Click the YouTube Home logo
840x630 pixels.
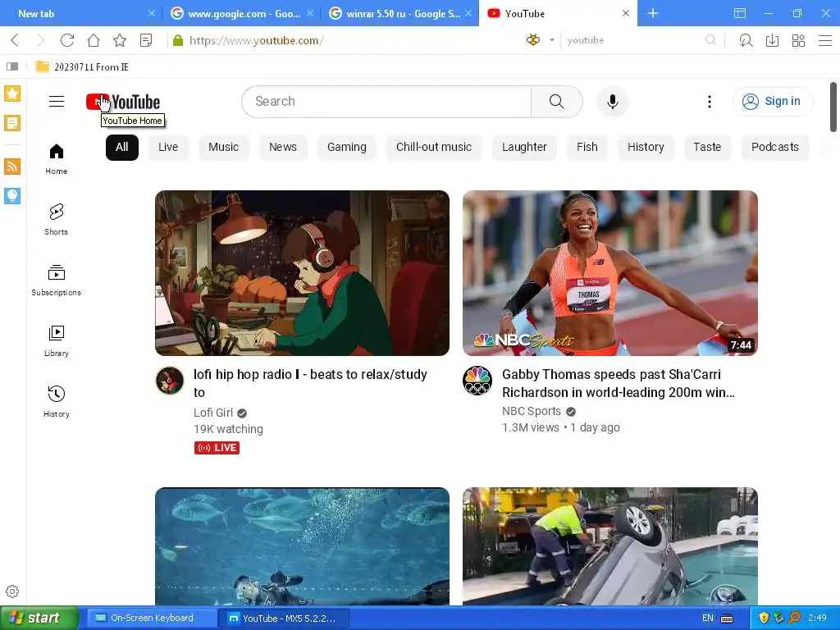123,102
